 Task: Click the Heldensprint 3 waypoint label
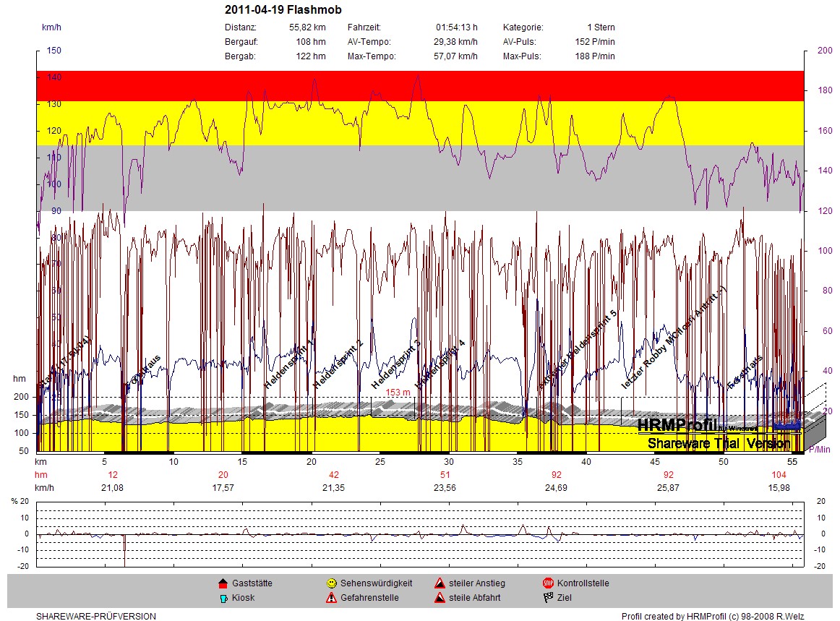coord(395,364)
